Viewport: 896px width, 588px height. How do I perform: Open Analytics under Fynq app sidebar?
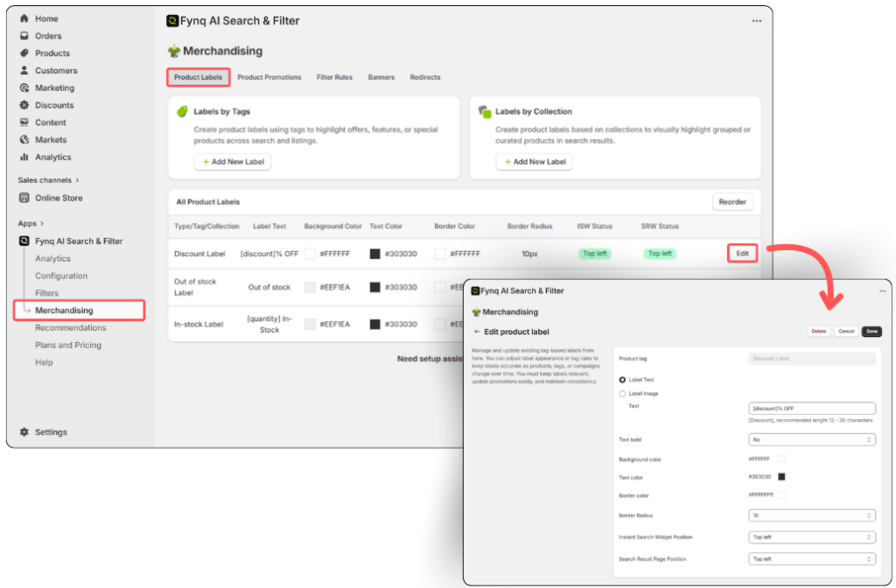52,258
